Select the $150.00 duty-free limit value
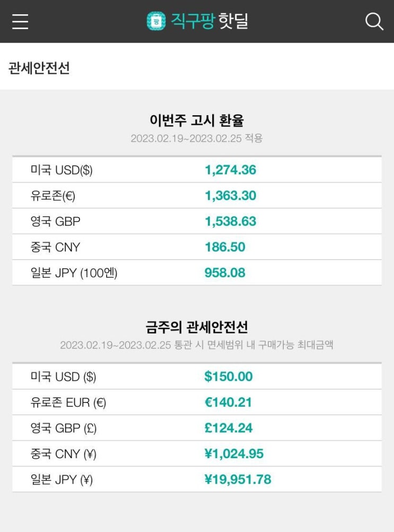Image resolution: width=394 pixels, height=532 pixels. 228,376
